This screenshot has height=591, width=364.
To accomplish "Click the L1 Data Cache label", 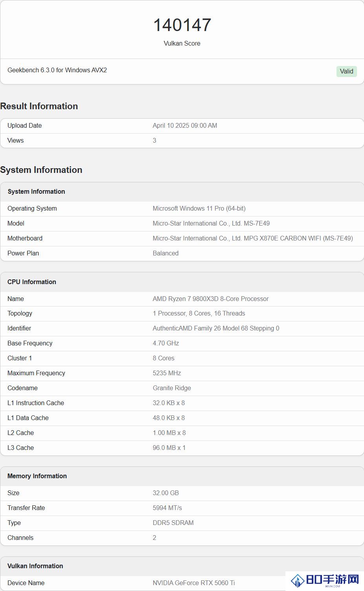I will [28, 418].
